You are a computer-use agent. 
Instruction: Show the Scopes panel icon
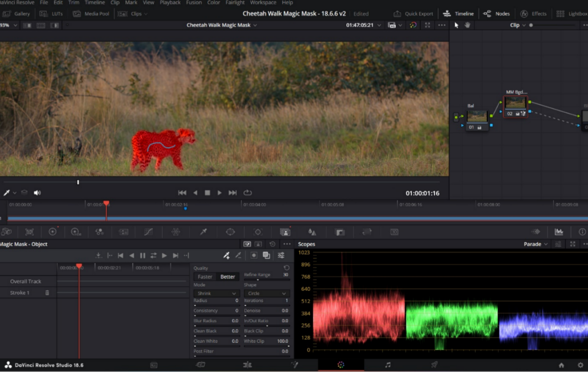[559, 232]
